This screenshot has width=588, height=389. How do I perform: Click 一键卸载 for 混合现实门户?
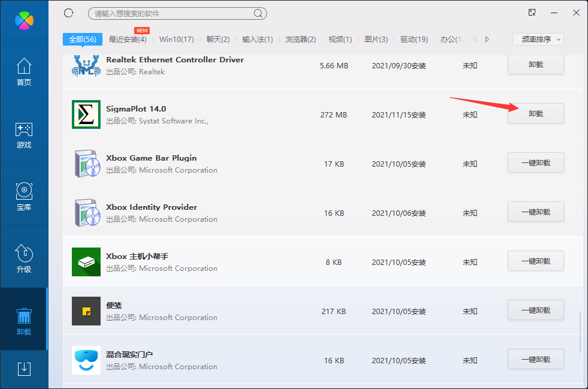pos(535,360)
